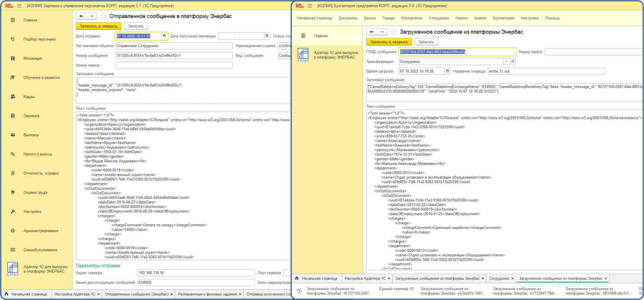Open Администрирование gear icon in sidebar
Image resolution: width=644 pixels, height=300 pixels.
point(13,231)
